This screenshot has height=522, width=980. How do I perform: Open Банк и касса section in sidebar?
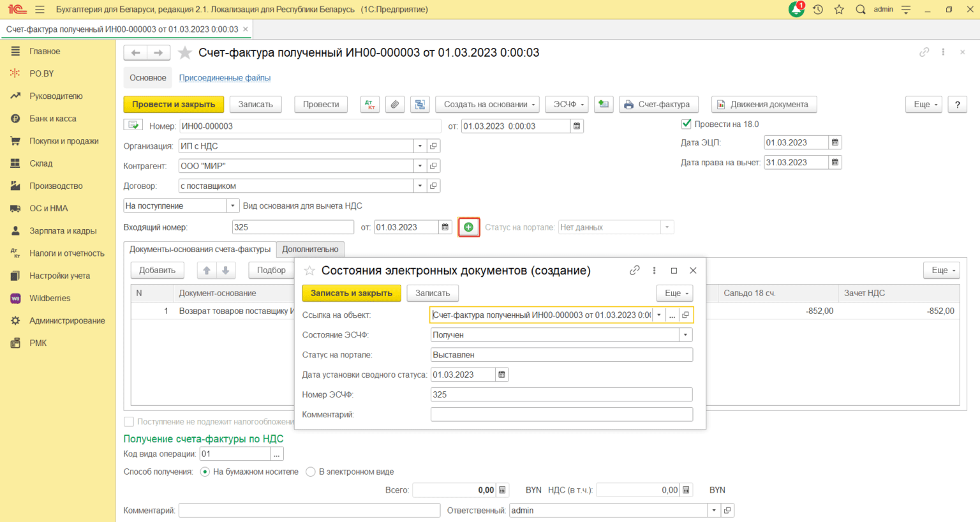[x=53, y=119]
